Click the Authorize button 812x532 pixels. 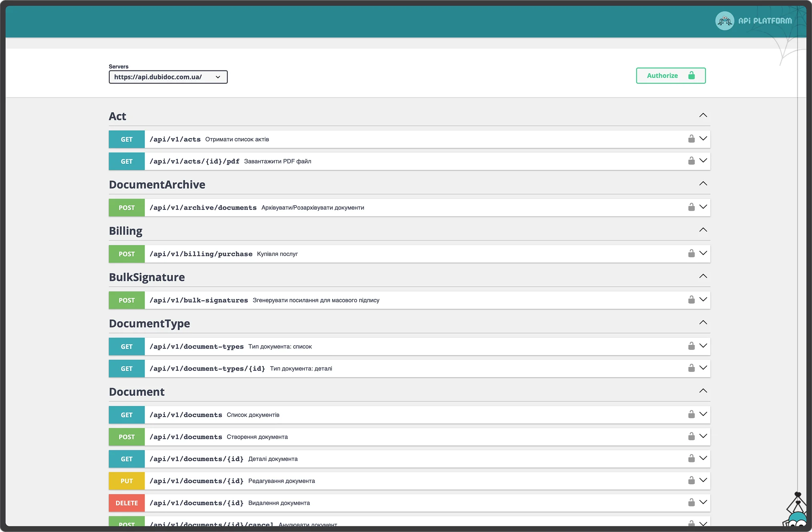pos(670,76)
